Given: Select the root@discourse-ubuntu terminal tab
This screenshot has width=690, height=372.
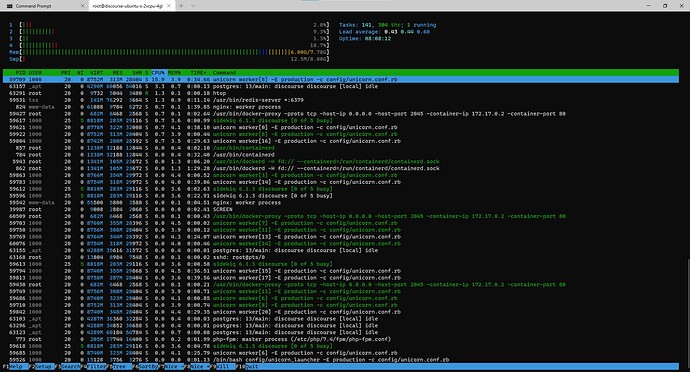Looking at the screenshot, I should pos(132,6).
